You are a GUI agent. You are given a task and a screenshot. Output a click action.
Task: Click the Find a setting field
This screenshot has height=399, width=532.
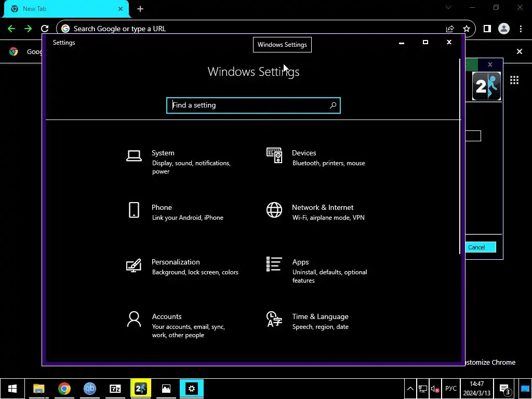(x=254, y=105)
